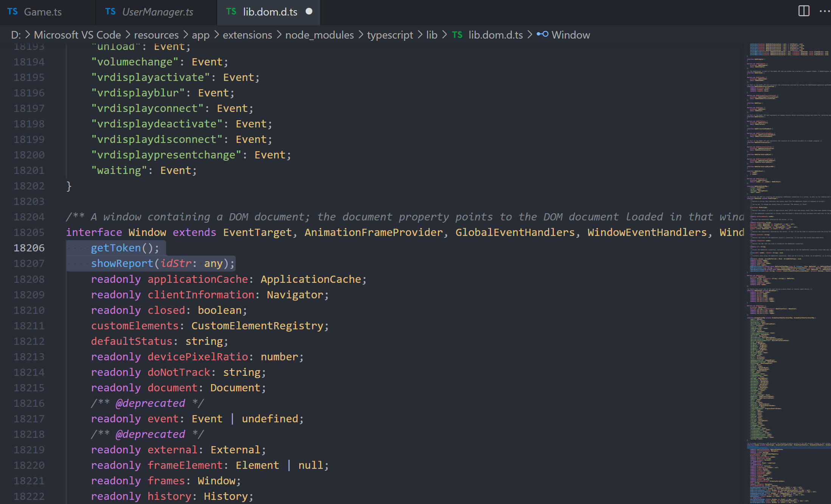The height and width of the screenshot is (504, 831).
Task: Open the lib breadcrumb folder
Action: tap(432, 35)
